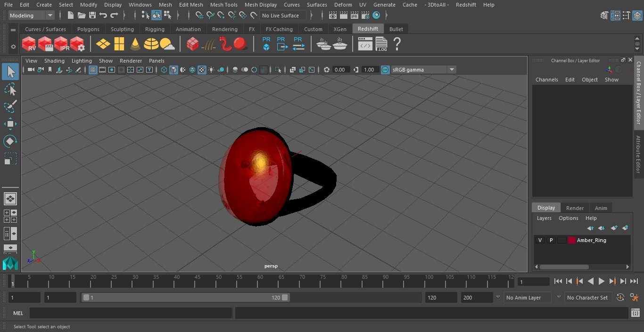Open the Modeling menu set dropdown
Viewport: 644px width, 332px height.
(x=31, y=16)
